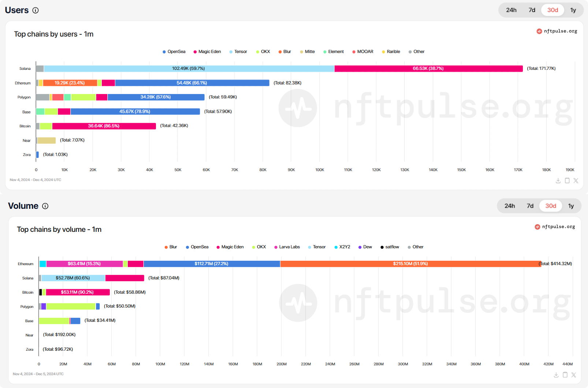
Task: Select the 24h range for Volume
Action: (509, 206)
